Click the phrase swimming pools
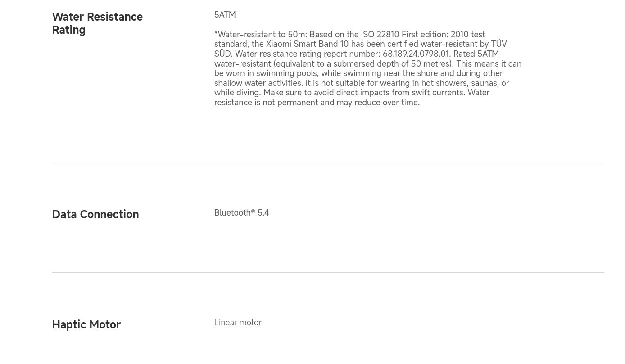The width and height of the screenshot is (625, 364). point(286,73)
